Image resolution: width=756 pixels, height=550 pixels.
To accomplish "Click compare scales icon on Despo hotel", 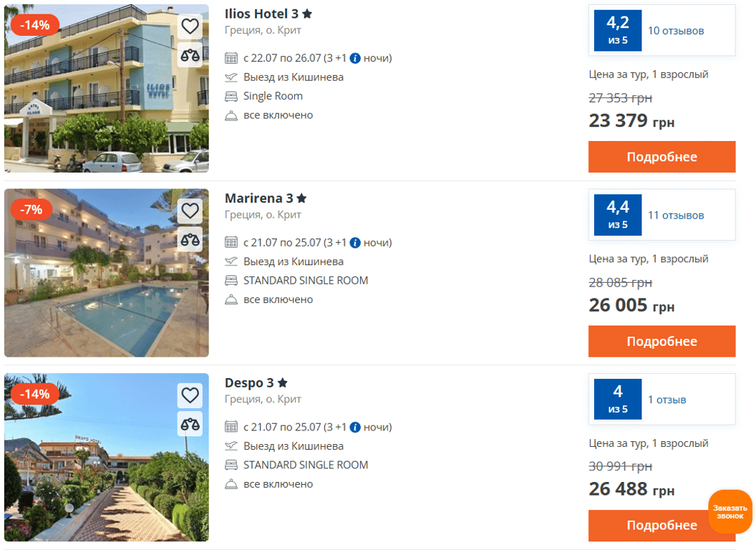I will coord(190,424).
